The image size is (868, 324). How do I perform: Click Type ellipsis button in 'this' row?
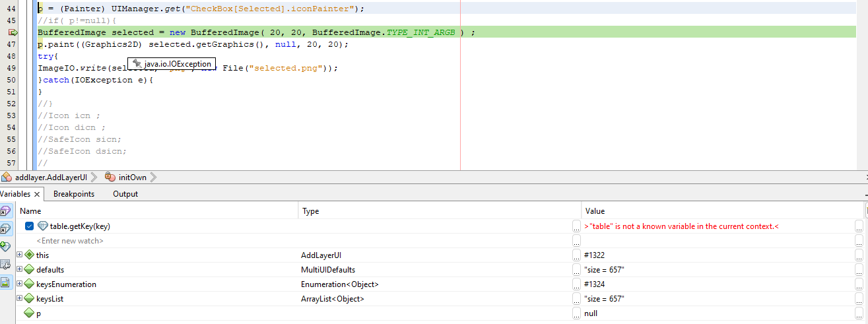pos(577,255)
